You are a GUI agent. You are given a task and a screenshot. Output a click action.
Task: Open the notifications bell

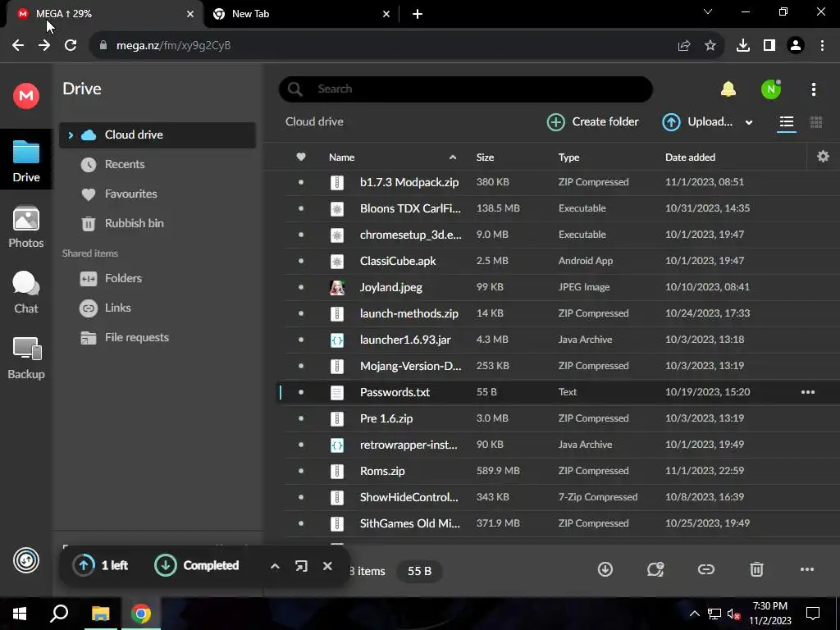click(728, 89)
